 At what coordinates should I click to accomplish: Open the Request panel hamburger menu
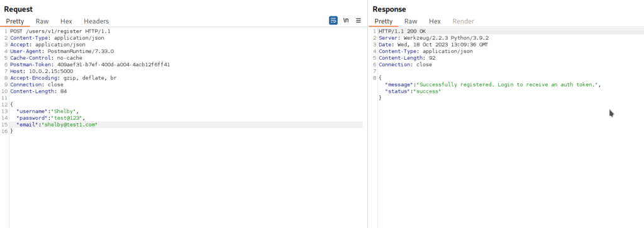pyautogui.click(x=358, y=21)
